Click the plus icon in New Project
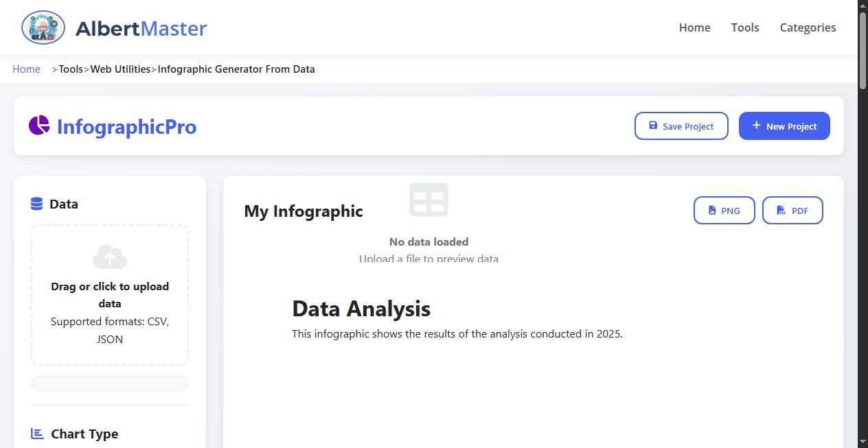The height and width of the screenshot is (448, 868). click(x=756, y=126)
